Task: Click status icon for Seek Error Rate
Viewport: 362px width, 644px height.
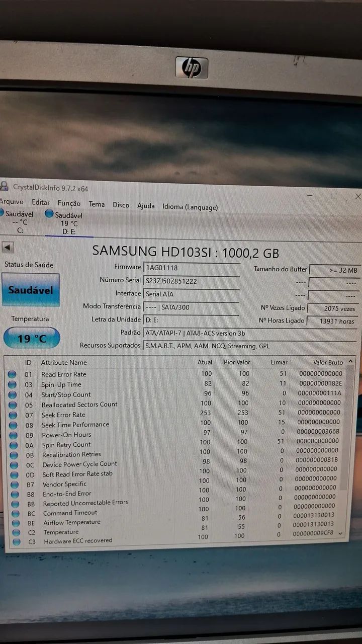Action: click(13, 415)
